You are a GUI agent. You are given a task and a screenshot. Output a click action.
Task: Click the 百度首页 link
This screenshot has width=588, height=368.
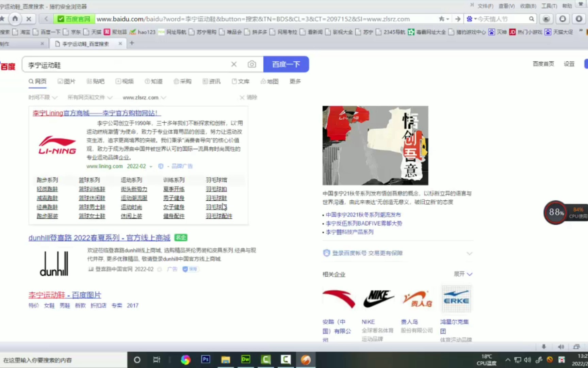point(543,64)
